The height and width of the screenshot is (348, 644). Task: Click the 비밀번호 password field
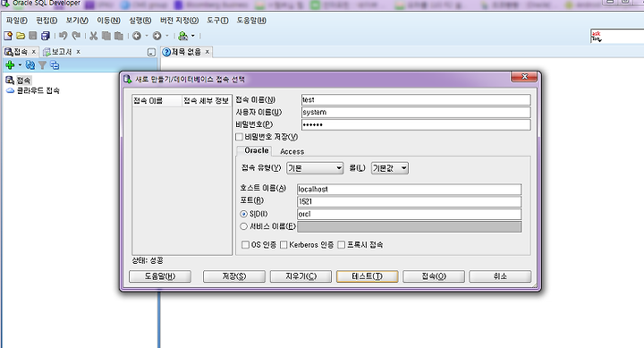click(x=416, y=125)
